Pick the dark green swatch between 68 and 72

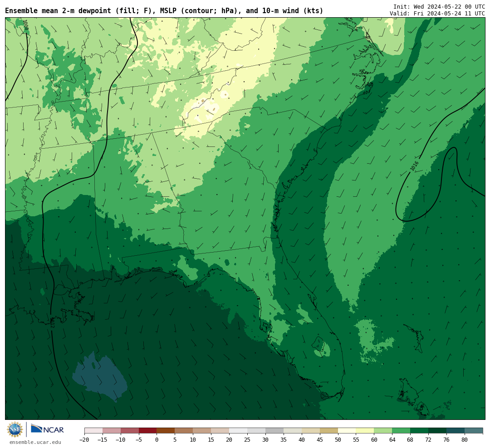pos(419,430)
